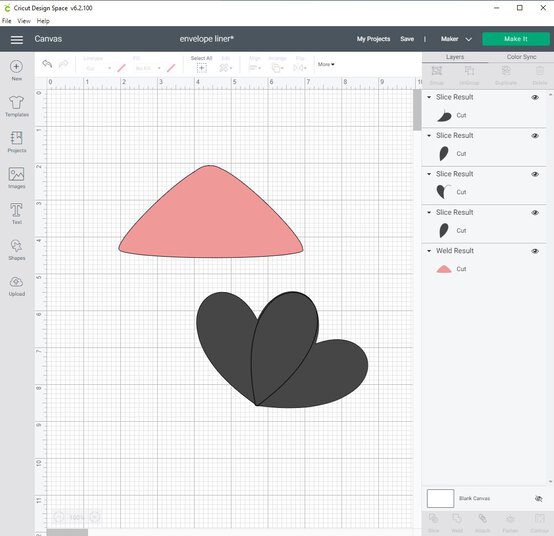
Task: Open the Help menu
Action: coord(43,21)
